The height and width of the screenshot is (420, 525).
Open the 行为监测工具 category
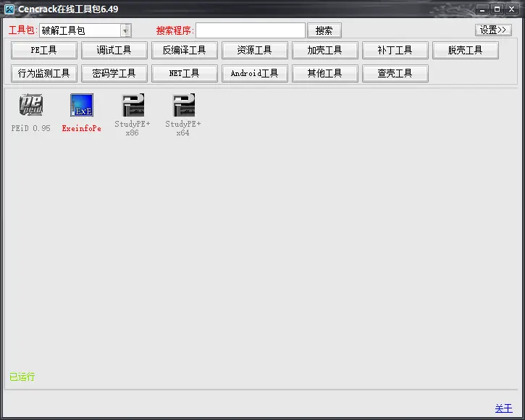click(x=44, y=73)
